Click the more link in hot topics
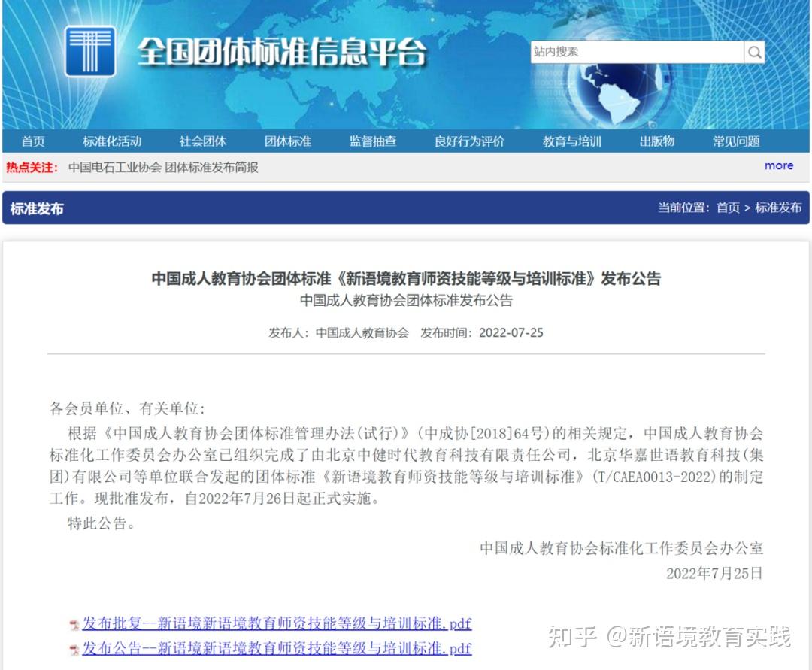 pos(779,165)
